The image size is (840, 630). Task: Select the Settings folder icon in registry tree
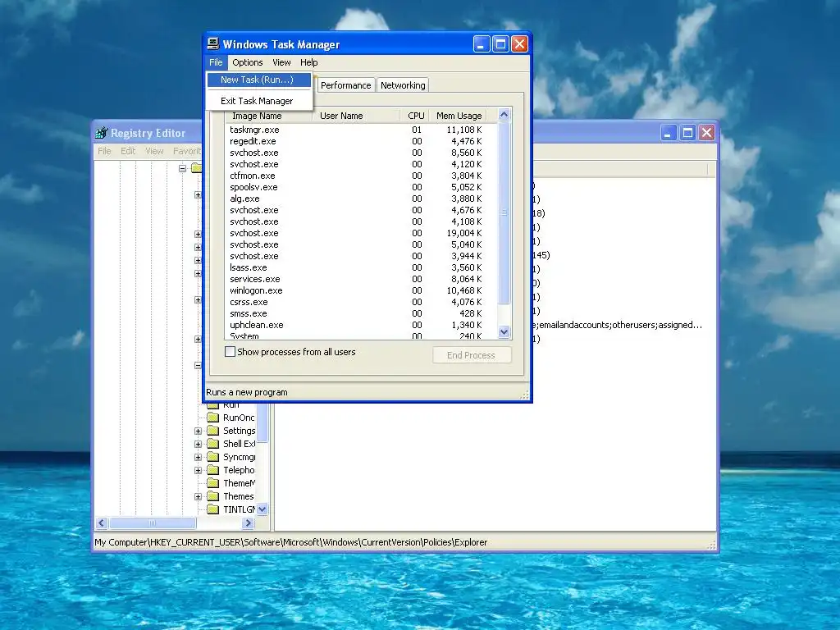pos(213,431)
